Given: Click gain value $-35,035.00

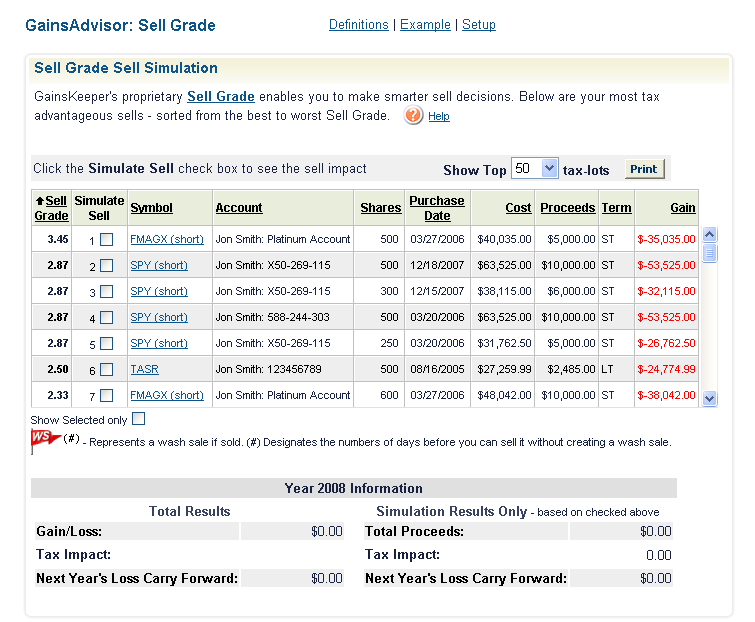Looking at the screenshot, I should click(x=666, y=239).
